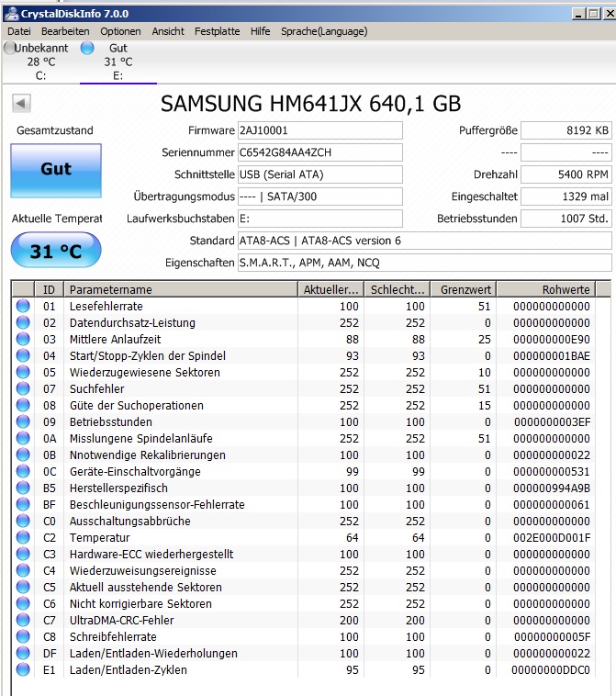Click the ID column header
Image resolution: width=616 pixels, height=696 pixels.
(x=49, y=289)
